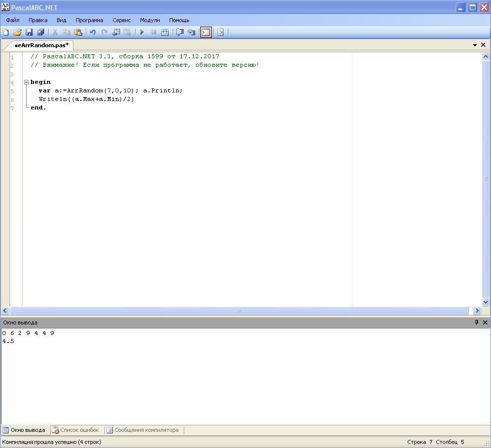Viewport: 491px width, 448px height.
Task: Undo the last edit via toolbar
Action: [92, 32]
